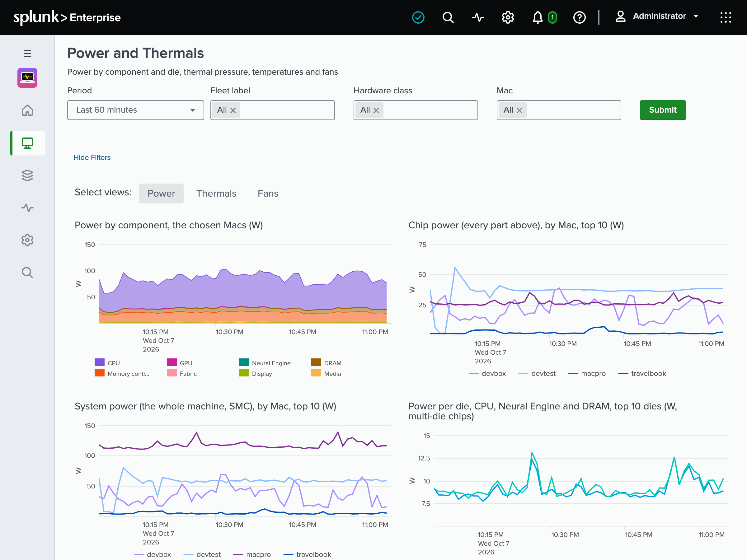Select the monitor dashboard icon in sidebar
The width and height of the screenshot is (747, 560).
click(x=27, y=143)
